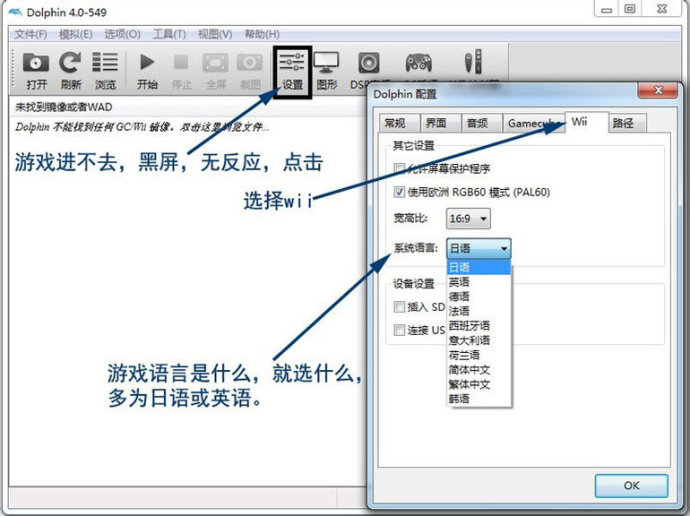Open GameCube controller settings icon
The height and width of the screenshot is (516, 690).
click(x=418, y=63)
